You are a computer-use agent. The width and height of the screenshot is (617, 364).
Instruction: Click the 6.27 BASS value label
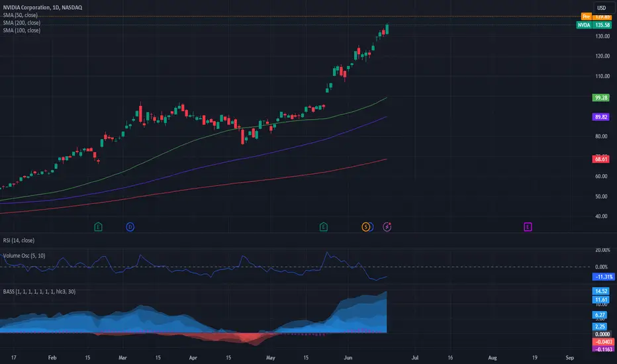tap(600, 315)
